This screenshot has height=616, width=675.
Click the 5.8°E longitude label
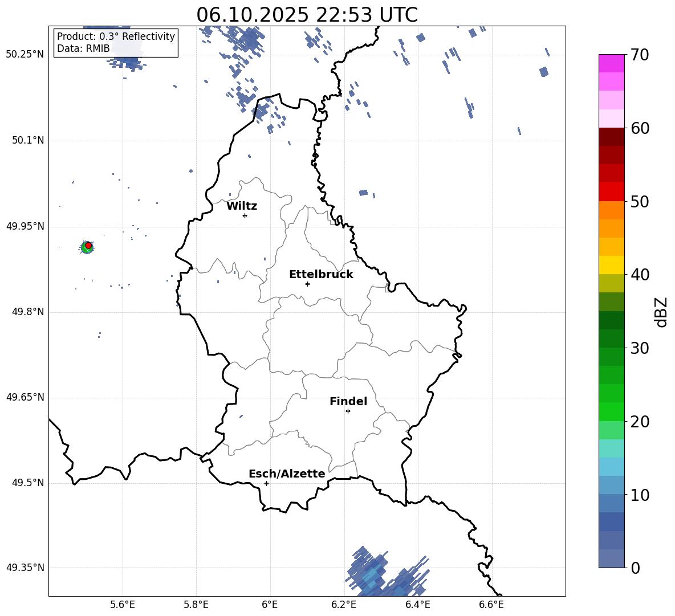tap(196, 605)
